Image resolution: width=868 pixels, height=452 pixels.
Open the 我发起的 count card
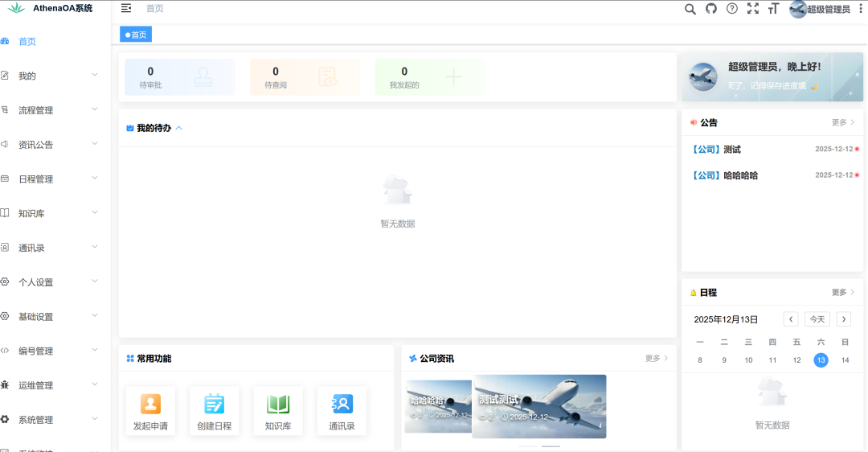(430, 77)
